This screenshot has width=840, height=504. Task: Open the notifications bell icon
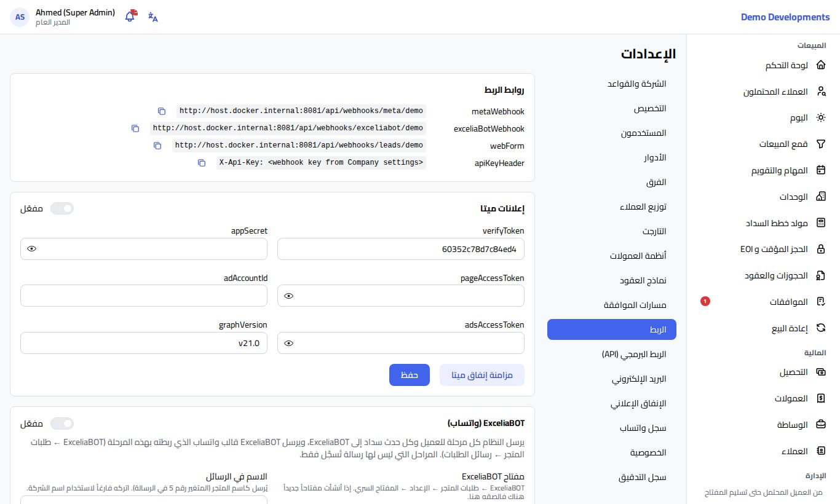coord(130,17)
